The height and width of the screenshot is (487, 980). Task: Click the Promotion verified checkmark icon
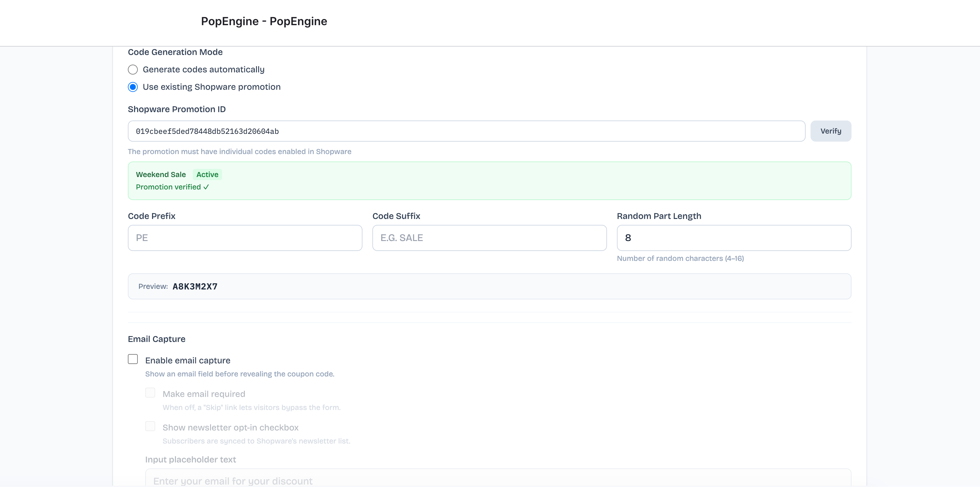[x=206, y=187]
